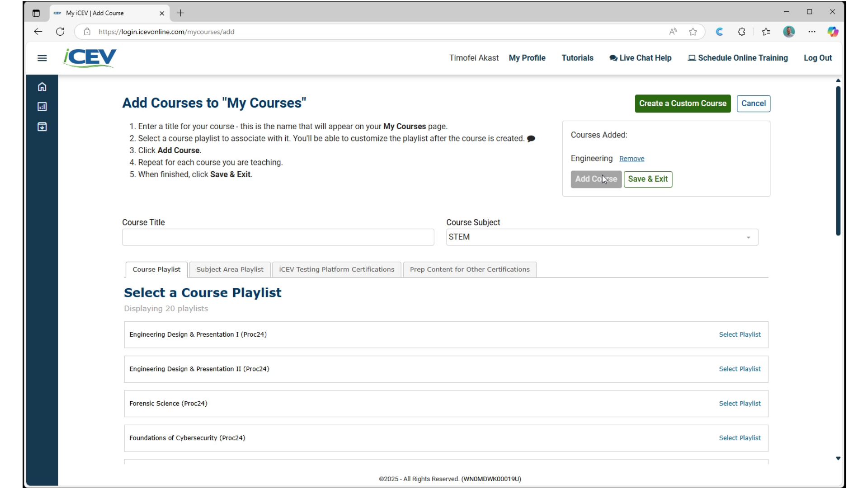
Task: Switch to Course Playlist tab
Action: point(156,270)
